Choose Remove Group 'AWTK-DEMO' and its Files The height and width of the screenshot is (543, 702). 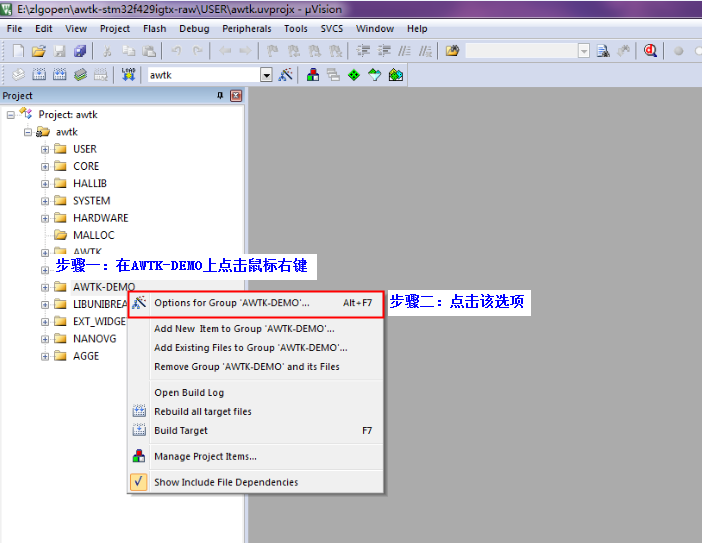click(x=256, y=367)
